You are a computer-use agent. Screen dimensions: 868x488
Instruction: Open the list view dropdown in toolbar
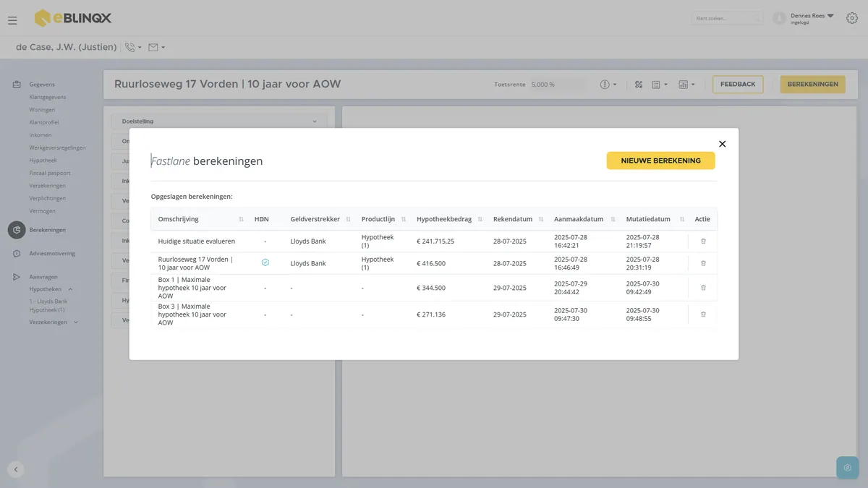659,85
